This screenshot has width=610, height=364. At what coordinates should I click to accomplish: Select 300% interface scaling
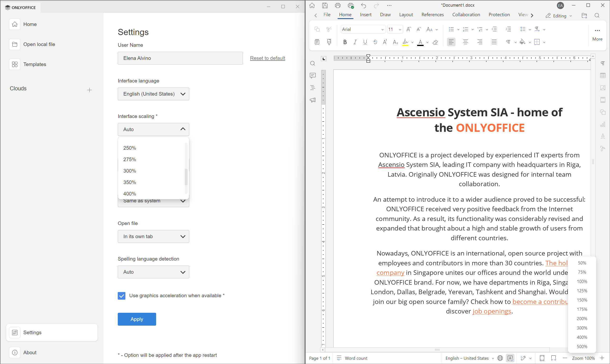[129, 171]
